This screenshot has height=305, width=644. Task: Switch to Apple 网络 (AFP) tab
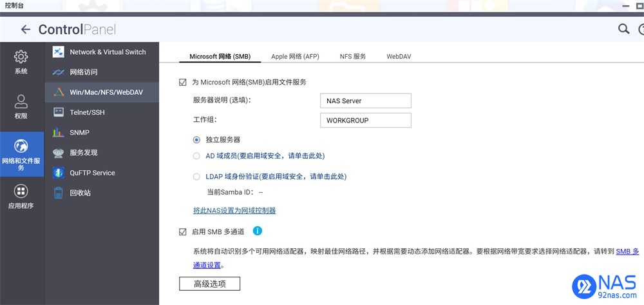pos(295,56)
